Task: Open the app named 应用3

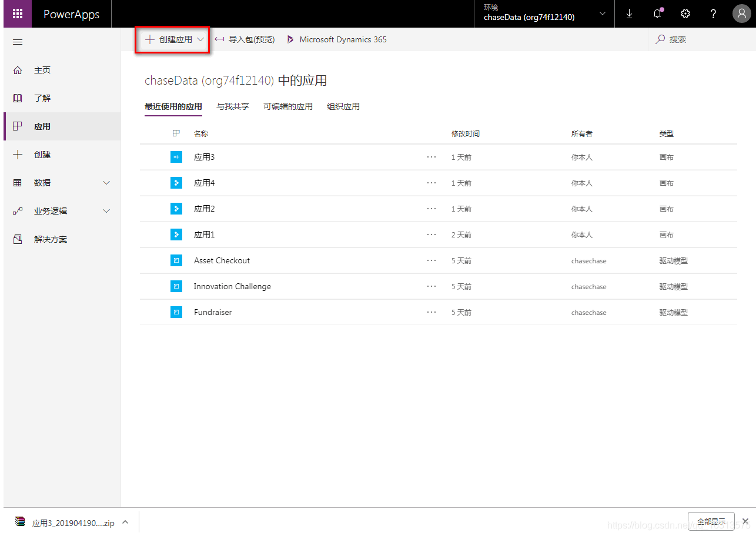Action: (x=205, y=157)
